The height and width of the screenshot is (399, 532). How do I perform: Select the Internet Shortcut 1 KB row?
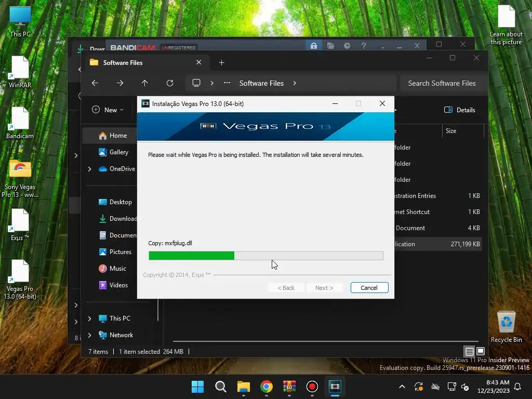438,212
